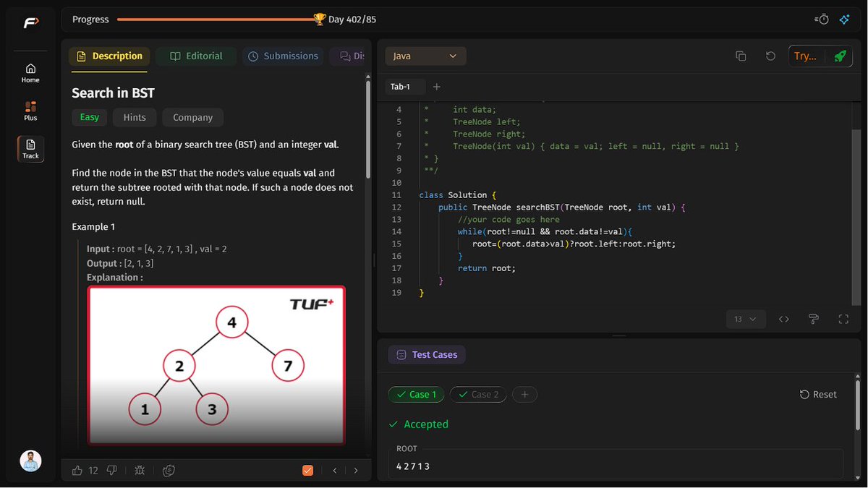Open the Track section in the sidebar
Image resolution: width=868 pixels, height=488 pixels.
point(30,148)
